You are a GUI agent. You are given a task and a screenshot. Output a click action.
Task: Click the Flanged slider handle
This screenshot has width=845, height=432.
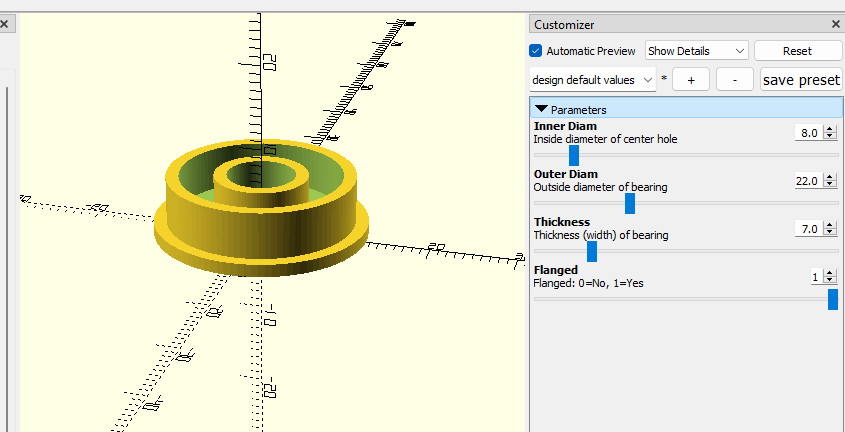pos(833,299)
